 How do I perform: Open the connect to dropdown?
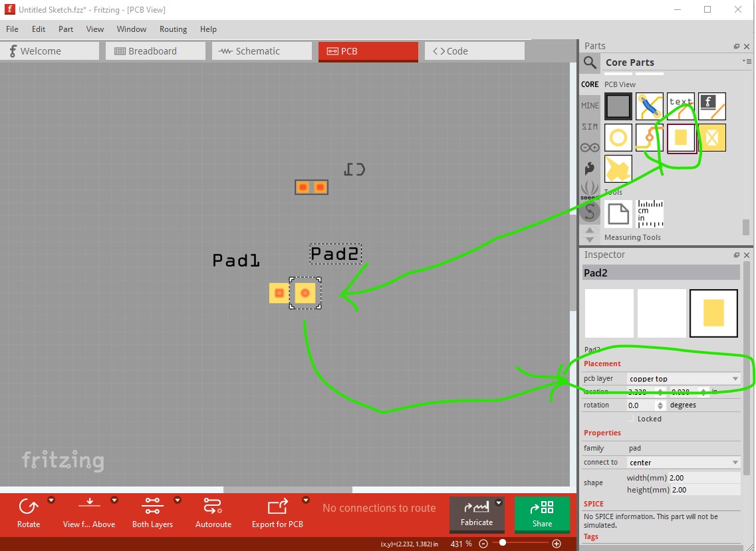pos(684,463)
